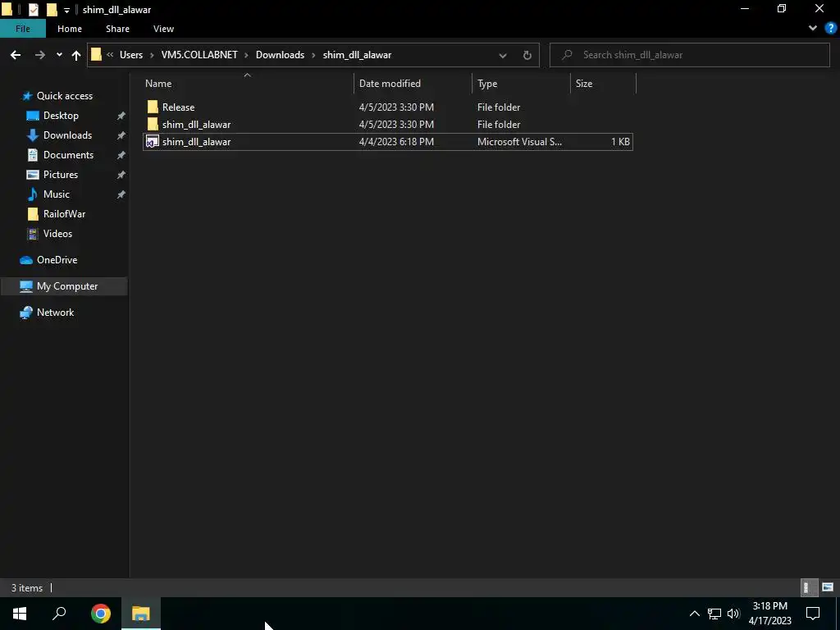Open the recent locations dropdown arrow

click(x=59, y=55)
